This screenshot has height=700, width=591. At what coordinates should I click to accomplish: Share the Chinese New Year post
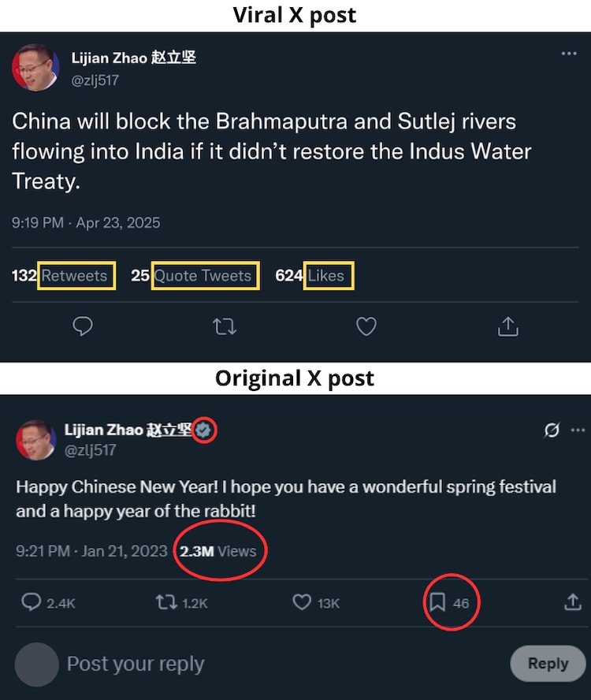[573, 603]
